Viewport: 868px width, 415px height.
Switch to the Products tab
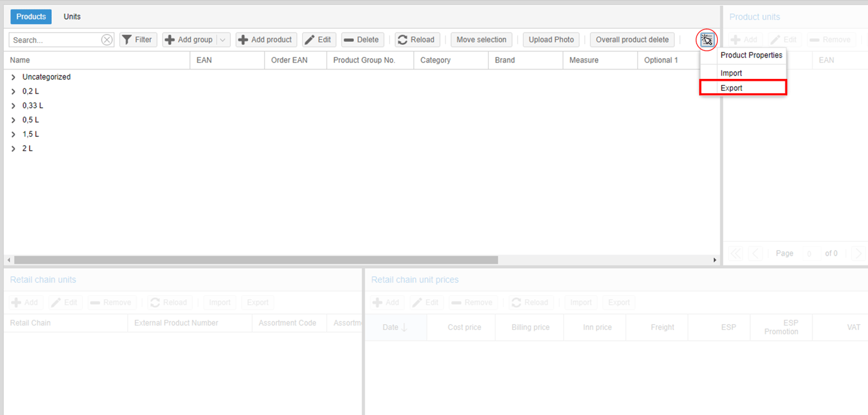pyautogui.click(x=31, y=17)
